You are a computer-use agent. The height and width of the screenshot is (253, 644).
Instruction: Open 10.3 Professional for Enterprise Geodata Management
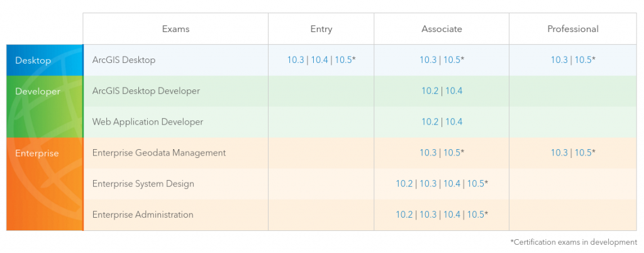pyautogui.click(x=559, y=153)
